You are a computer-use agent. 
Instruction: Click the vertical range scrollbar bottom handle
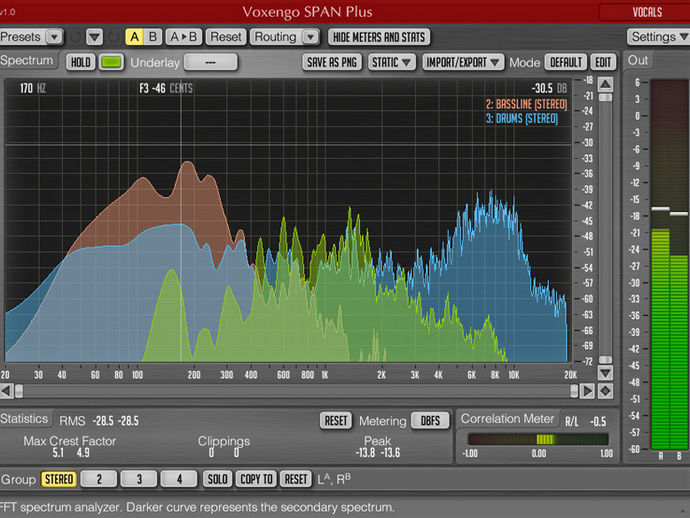click(x=606, y=360)
